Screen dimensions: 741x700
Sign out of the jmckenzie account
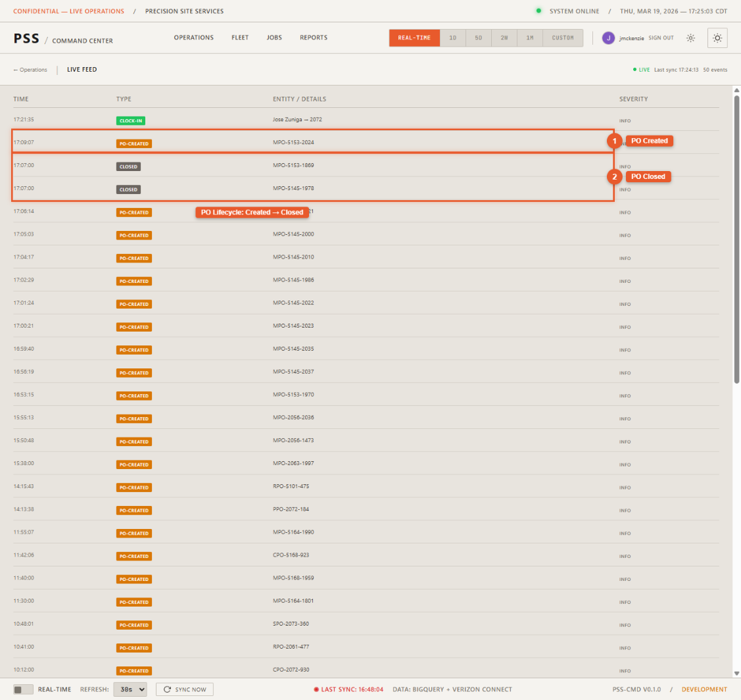tap(661, 37)
